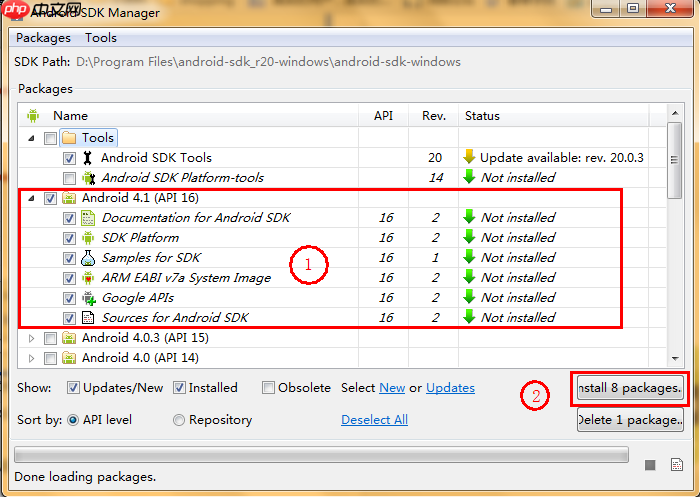Click the Sources for Android SDK document icon
Screen dimensions: 700x497
click(x=88, y=318)
